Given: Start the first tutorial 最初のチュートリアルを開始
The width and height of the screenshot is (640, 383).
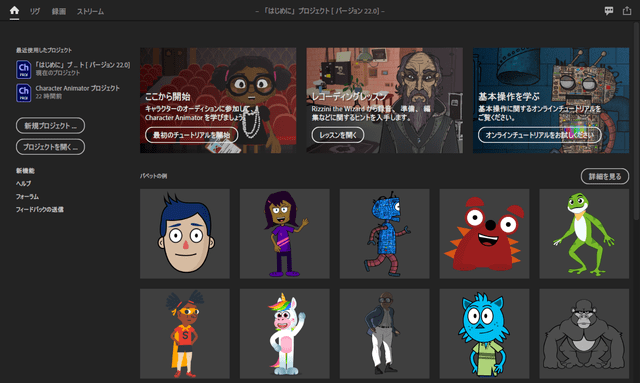Looking at the screenshot, I should (x=191, y=135).
